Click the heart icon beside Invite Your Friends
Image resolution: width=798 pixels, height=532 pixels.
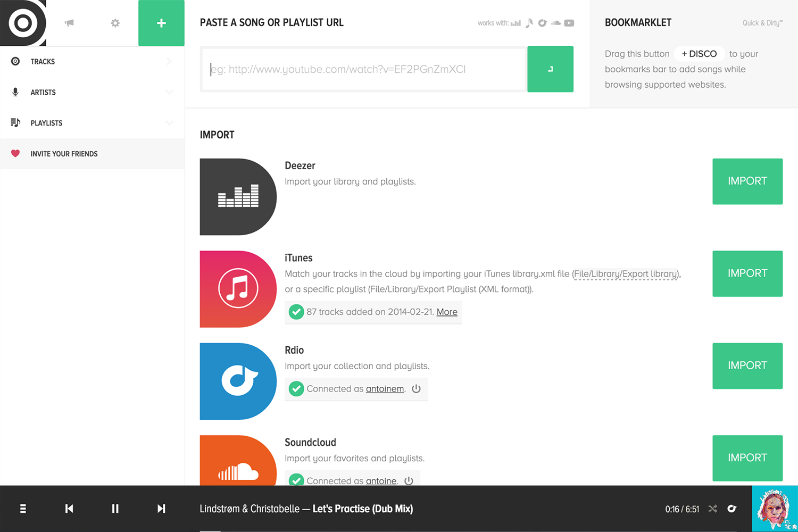pyautogui.click(x=15, y=154)
